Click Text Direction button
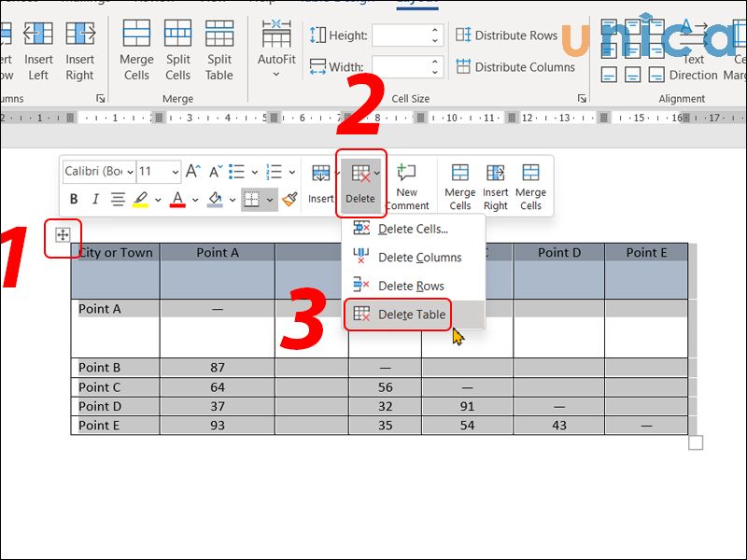 pyautogui.click(x=693, y=50)
